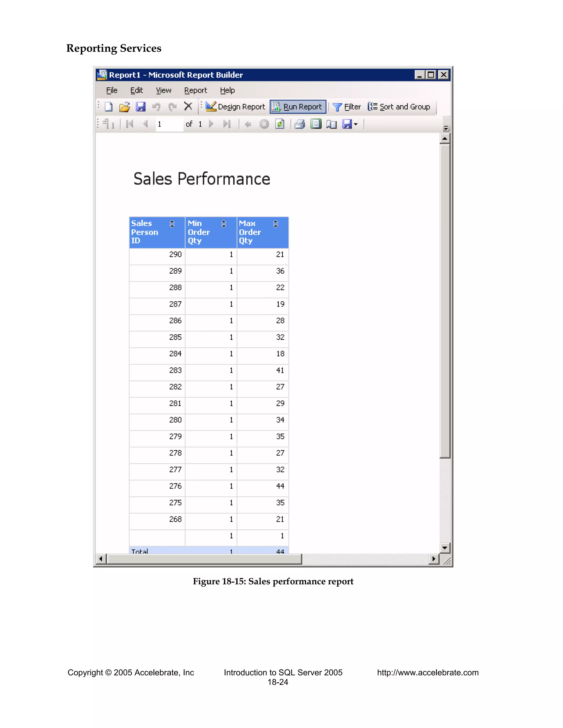Click the vertical scrollbar down arrow
Viewport: 563px width, 728px height.
(x=445, y=548)
